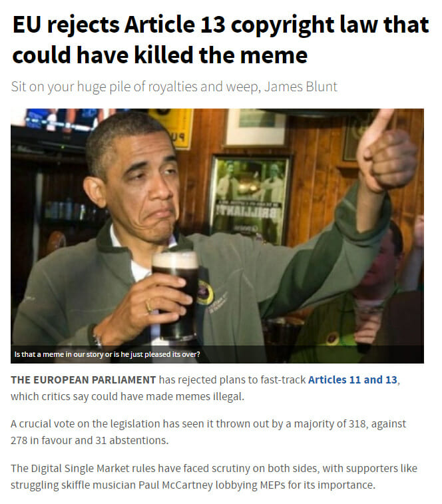Click the paragraph about the crucial vote
This screenshot has width=442, height=504.
tap(208, 432)
